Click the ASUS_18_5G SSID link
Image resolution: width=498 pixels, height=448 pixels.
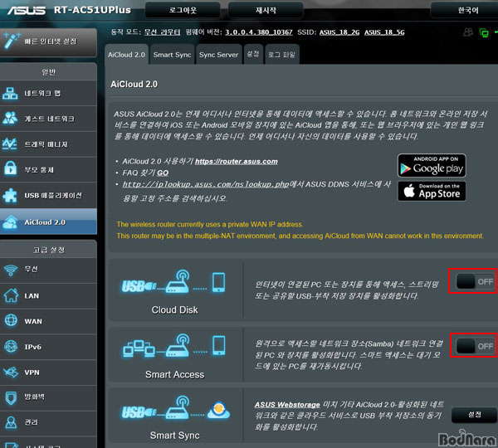[384, 32]
